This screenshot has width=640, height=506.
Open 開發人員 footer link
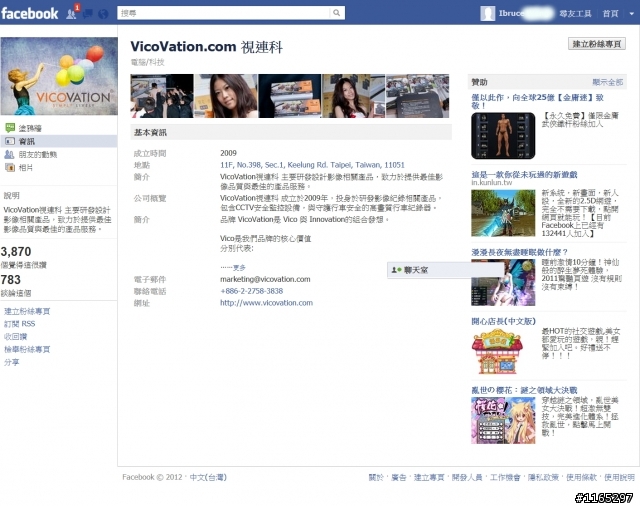(467, 477)
